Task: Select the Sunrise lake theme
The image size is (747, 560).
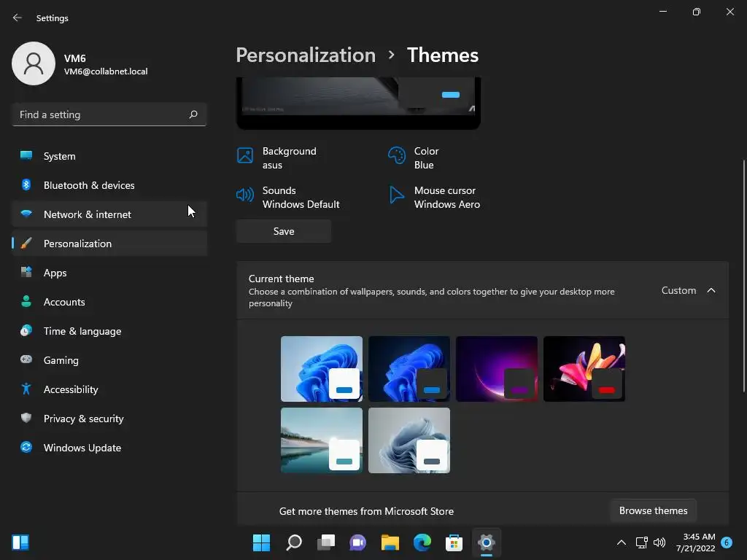Action: click(x=322, y=440)
